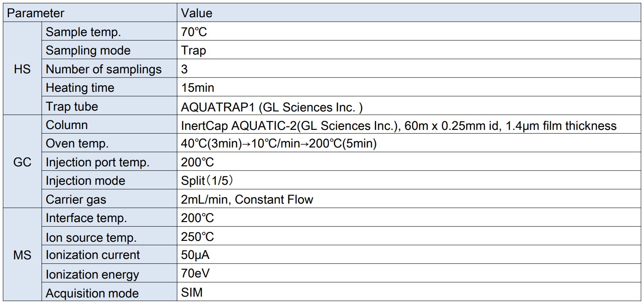644x304 pixels.
Task: Click the Sampling mode Trap value
Action: click(193, 50)
